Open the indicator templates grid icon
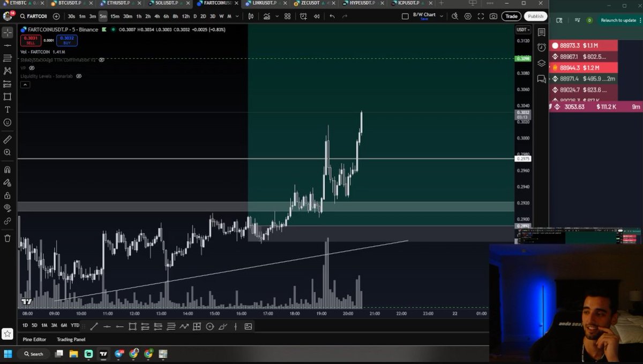This screenshot has height=364, width=643. tap(288, 17)
